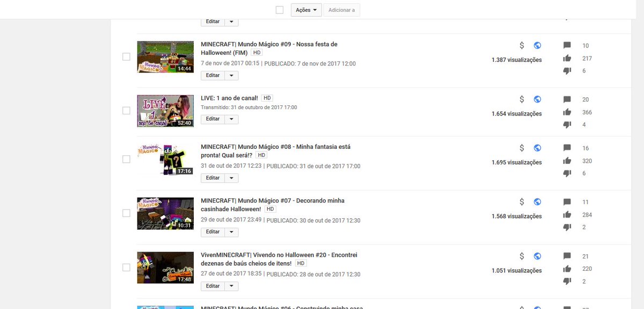The image size is (644, 309).
Task: Open comments icon for Vivendo no Halloween #20
Action: click(567, 256)
